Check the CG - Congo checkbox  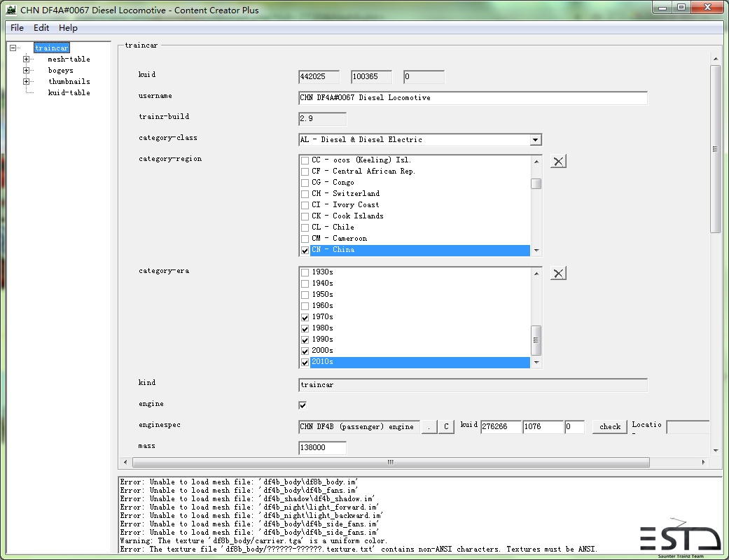tap(305, 183)
